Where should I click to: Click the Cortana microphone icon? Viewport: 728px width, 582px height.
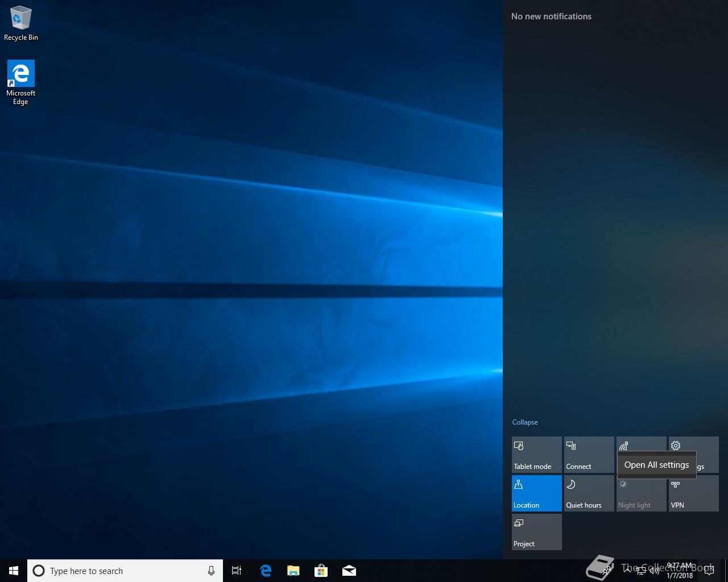(x=211, y=571)
